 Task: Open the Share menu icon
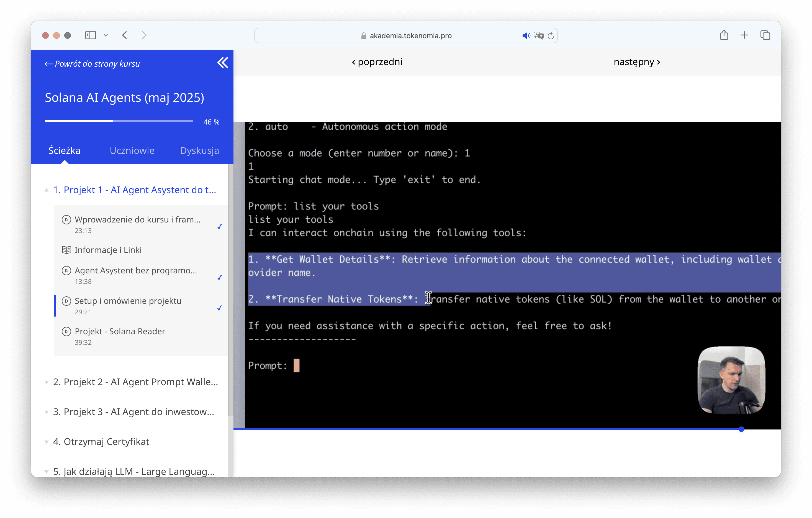724,35
